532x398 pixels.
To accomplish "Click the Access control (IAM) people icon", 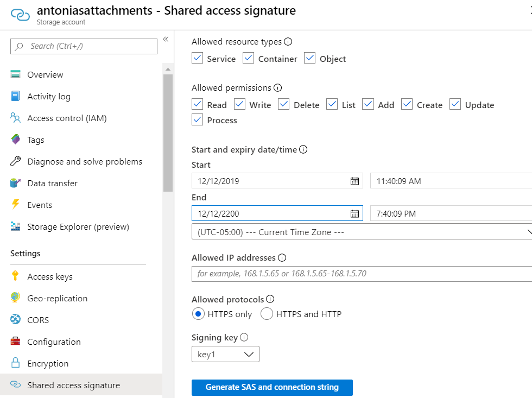I will tap(15, 118).
